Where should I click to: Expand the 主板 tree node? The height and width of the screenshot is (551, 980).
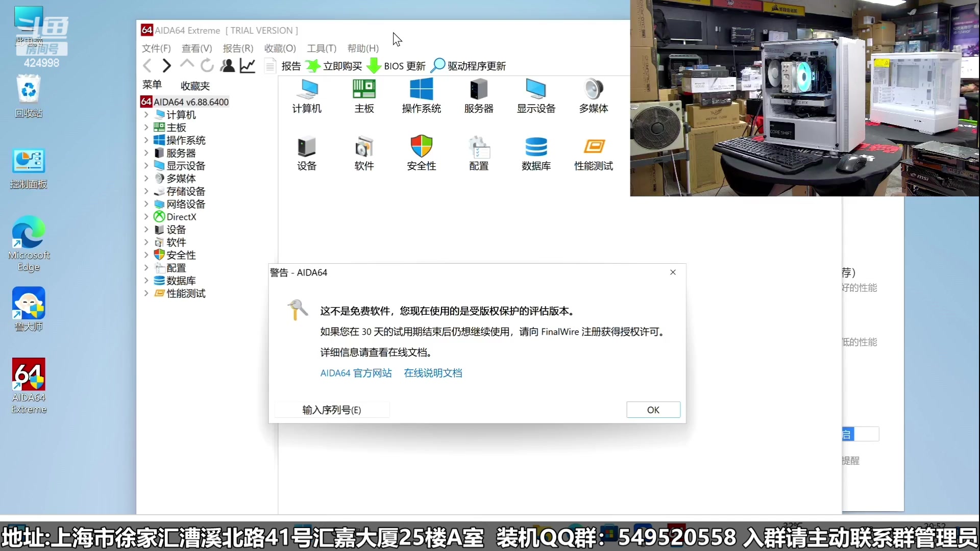(x=146, y=127)
